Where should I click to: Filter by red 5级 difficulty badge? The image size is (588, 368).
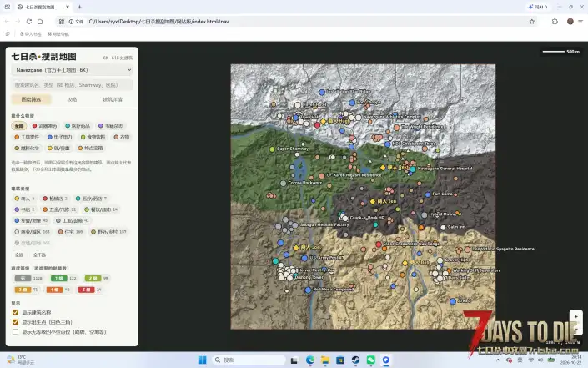click(86, 290)
